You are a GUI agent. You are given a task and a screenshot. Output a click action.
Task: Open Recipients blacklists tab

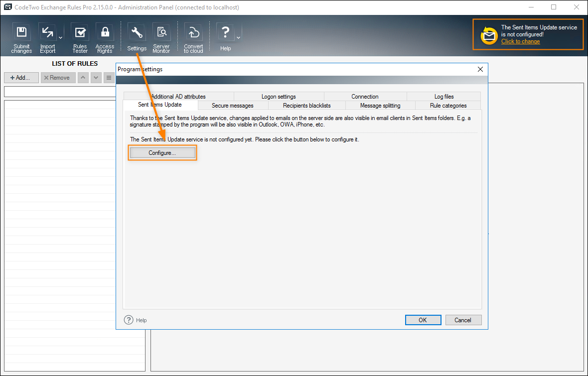(307, 106)
